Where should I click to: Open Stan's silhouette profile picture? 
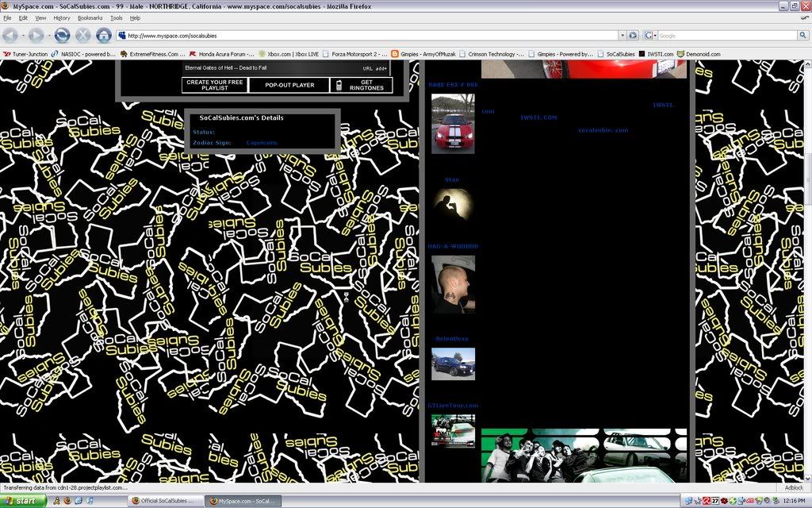point(453,204)
